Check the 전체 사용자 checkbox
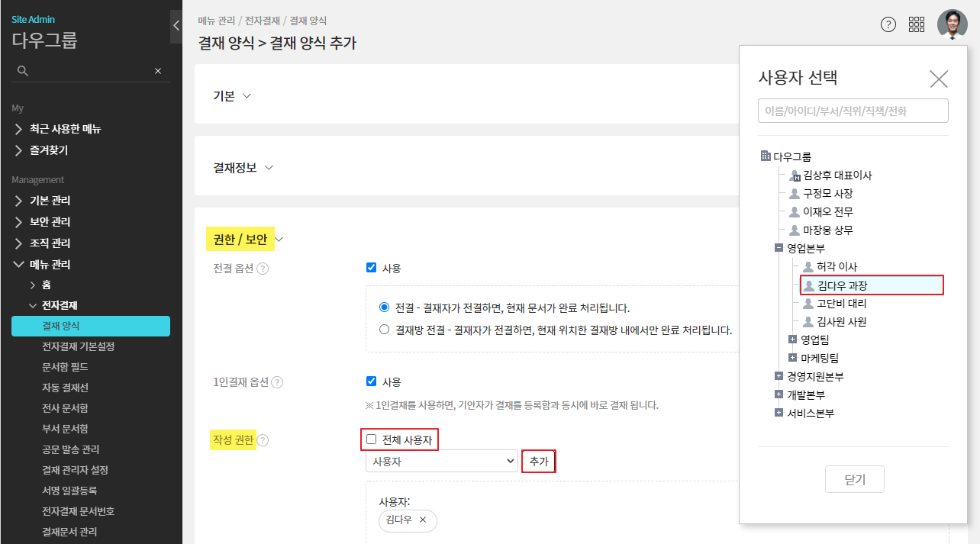The height and width of the screenshot is (544, 980). pos(372,439)
